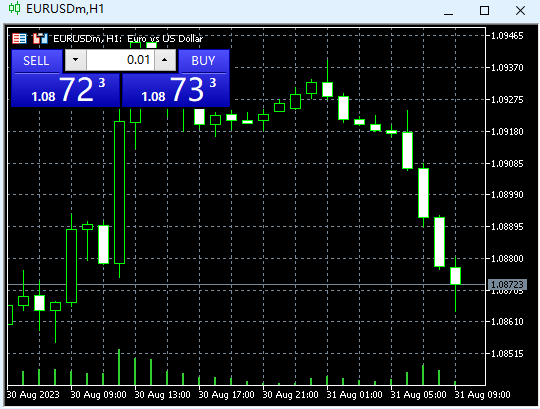Click the candlestick chart icon in title bar

click(x=14, y=8)
